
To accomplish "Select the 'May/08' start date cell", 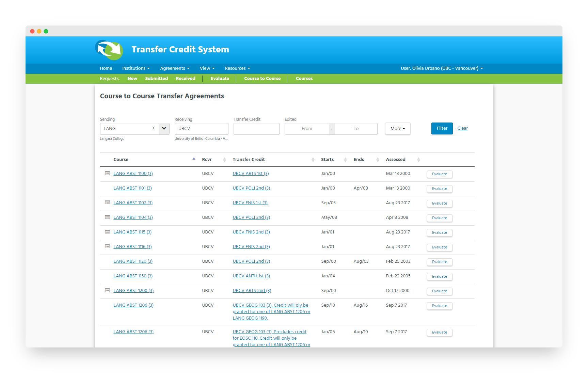I will [x=329, y=217].
